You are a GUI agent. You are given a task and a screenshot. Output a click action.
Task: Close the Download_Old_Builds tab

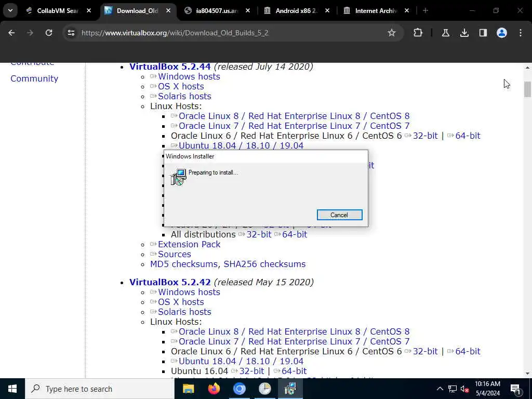168,11
